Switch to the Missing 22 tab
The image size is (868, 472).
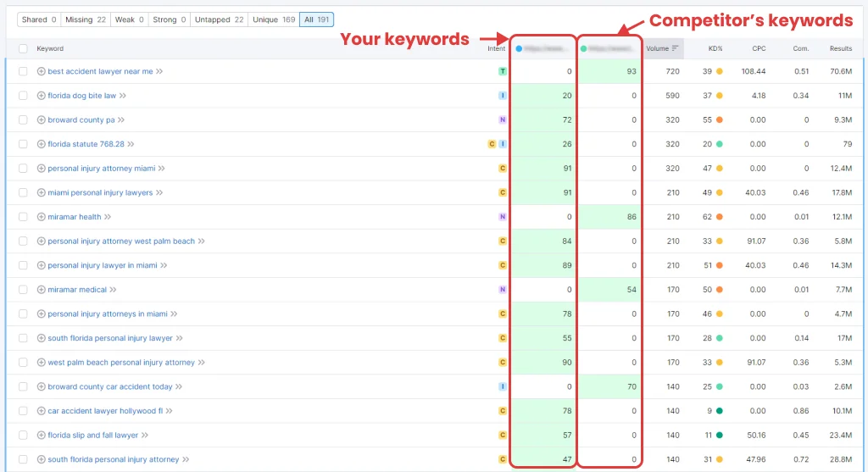(86, 19)
